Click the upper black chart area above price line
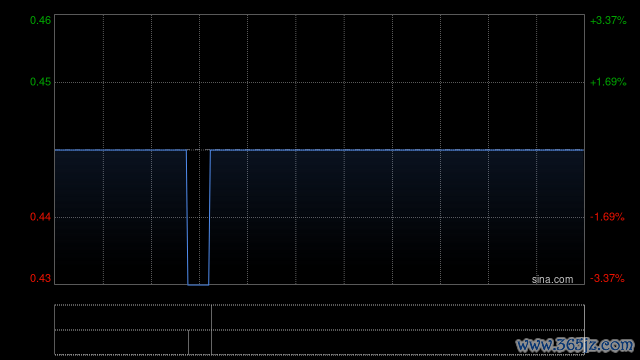 point(320,82)
